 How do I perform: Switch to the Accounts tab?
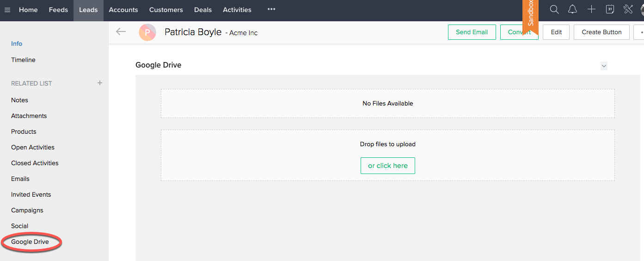123,10
